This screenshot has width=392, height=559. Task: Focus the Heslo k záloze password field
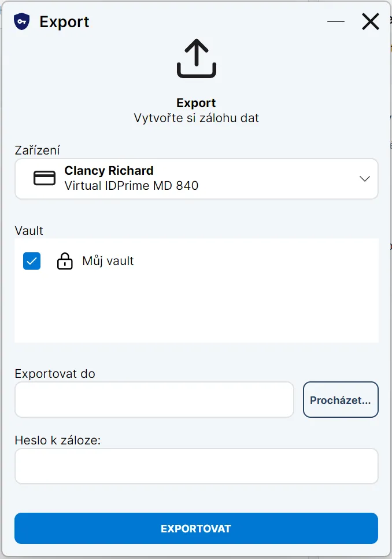[x=197, y=466]
